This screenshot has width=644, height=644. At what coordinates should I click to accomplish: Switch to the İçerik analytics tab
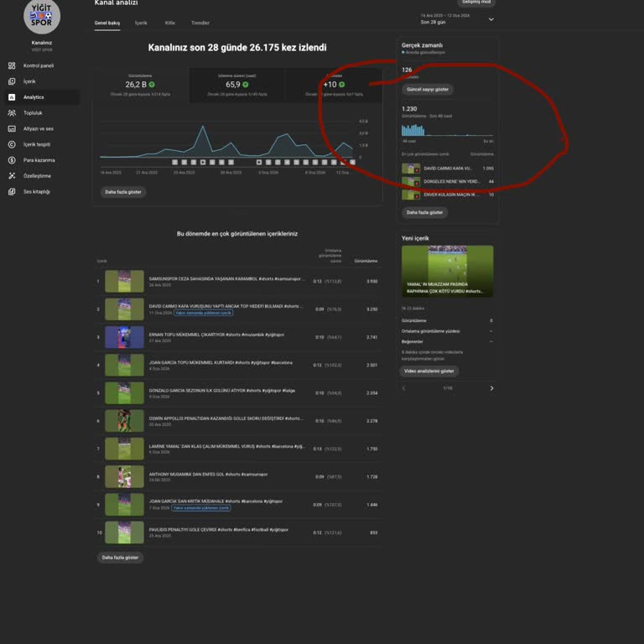tap(141, 23)
